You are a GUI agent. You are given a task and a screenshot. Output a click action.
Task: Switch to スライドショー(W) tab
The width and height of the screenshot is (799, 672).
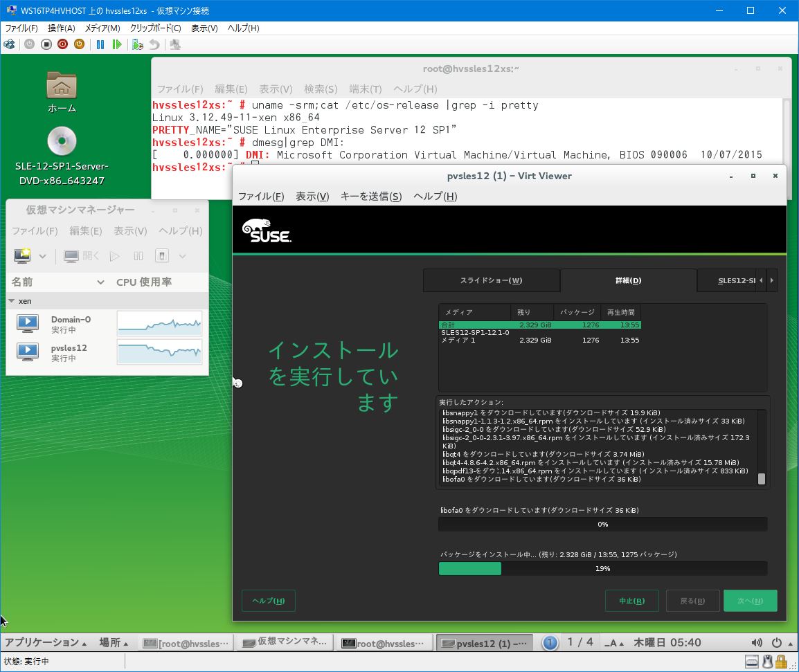tap(491, 280)
